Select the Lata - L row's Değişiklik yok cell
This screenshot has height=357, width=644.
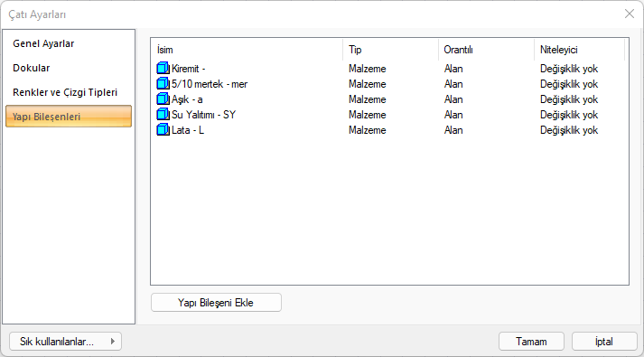tap(569, 130)
